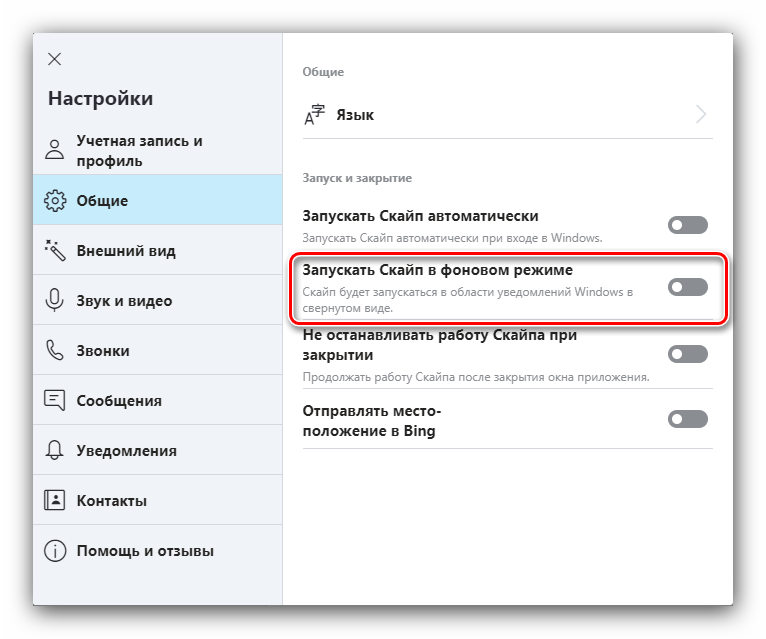The width and height of the screenshot is (766, 639).
Task: Go to Контакты settings
Action: coord(158,500)
